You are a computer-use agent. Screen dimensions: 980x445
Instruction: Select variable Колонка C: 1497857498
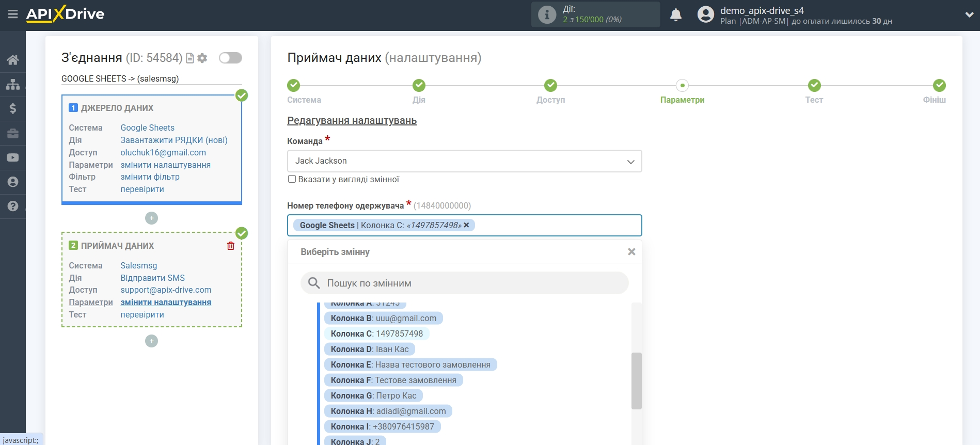[x=376, y=333]
